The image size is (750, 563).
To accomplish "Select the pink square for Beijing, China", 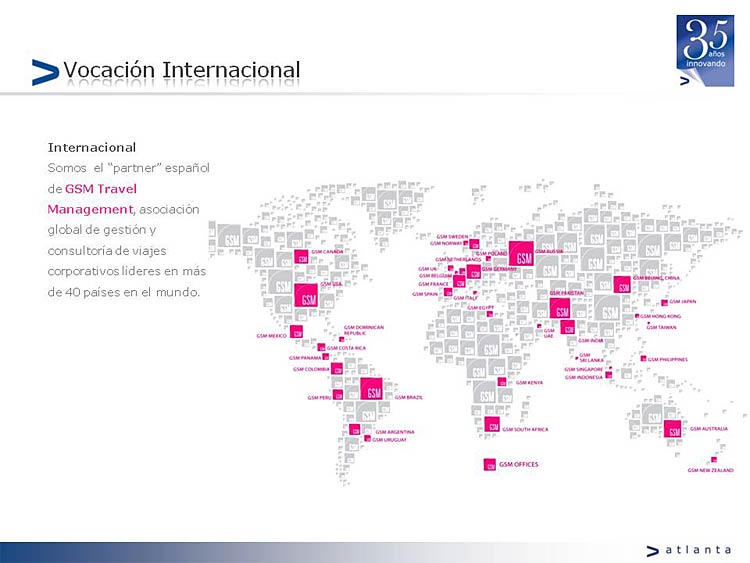I will [622, 285].
